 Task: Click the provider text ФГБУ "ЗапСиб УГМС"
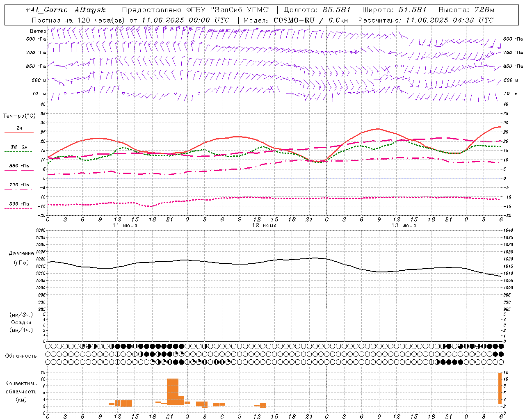click(x=229, y=10)
